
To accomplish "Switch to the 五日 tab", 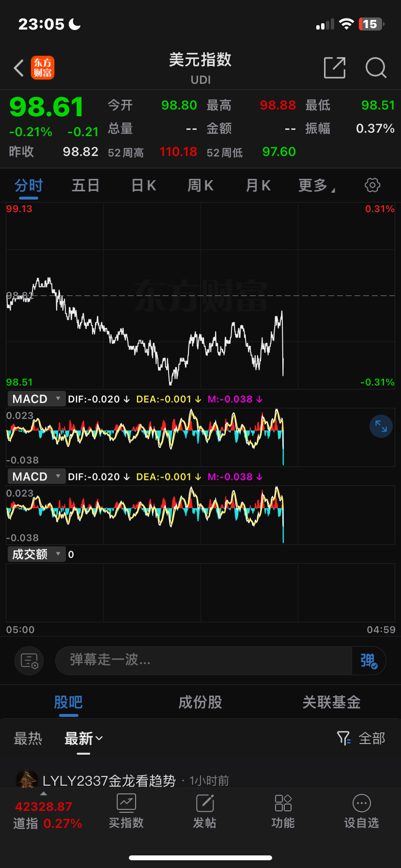I will click(86, 186).
